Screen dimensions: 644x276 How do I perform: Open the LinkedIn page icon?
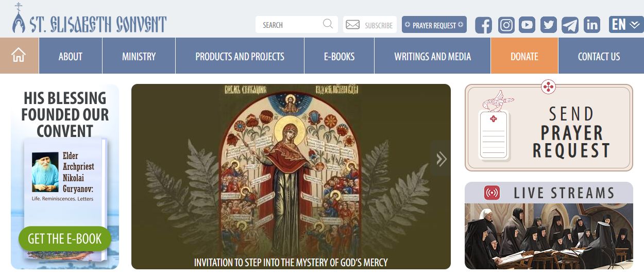[592, 25]
